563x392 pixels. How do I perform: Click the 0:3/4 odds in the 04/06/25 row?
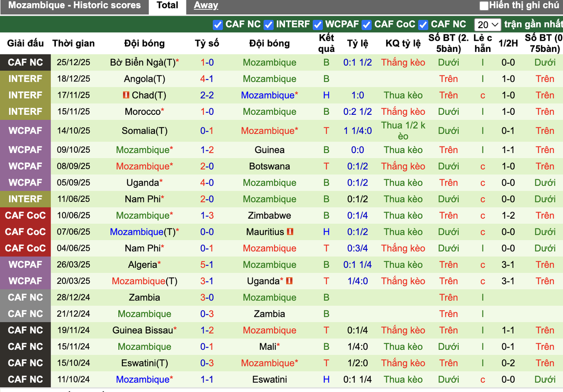point(358,248)
